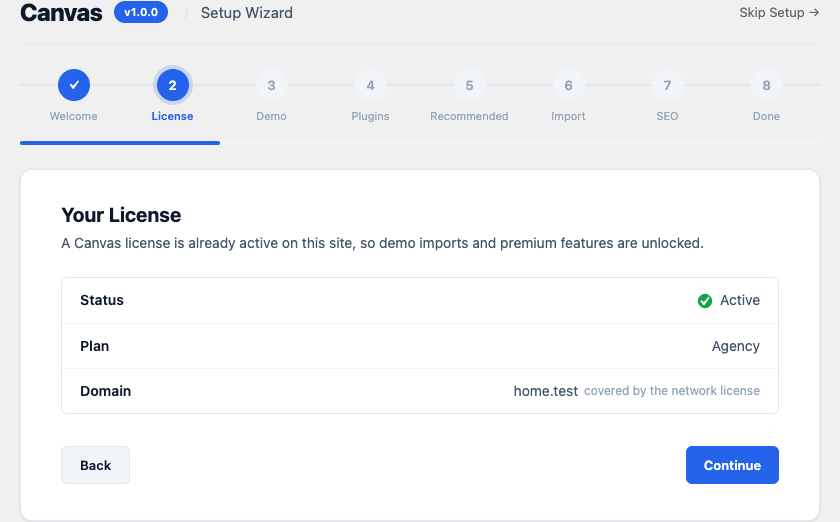Go to step 7 SEO
Viewport: 840px width, 522px height.
(668, 85)
